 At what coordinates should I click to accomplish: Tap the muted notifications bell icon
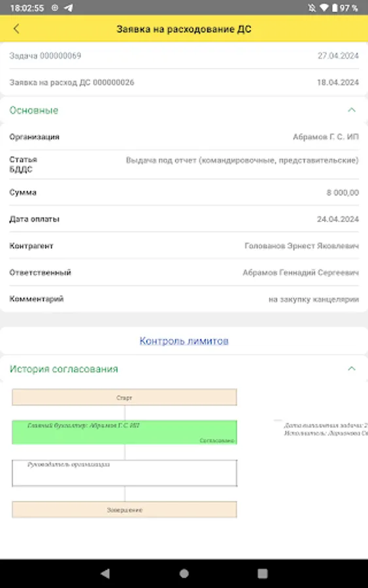312,8
